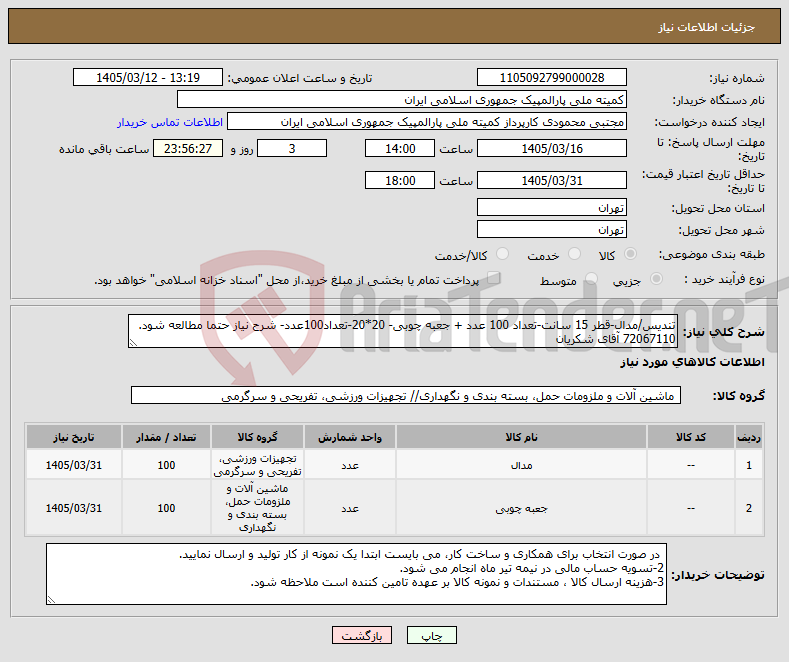Screen dimensions: 789x662
Task: Click the جزئیات اطلاعات نیاز header title
Action: [706, 27]
